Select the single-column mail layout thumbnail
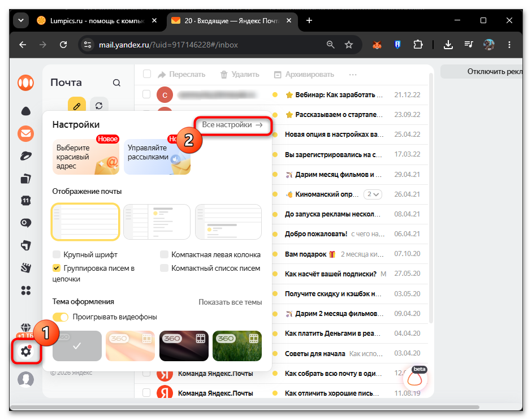Viewport: 532px width, 420px height. tap(85, 222)
